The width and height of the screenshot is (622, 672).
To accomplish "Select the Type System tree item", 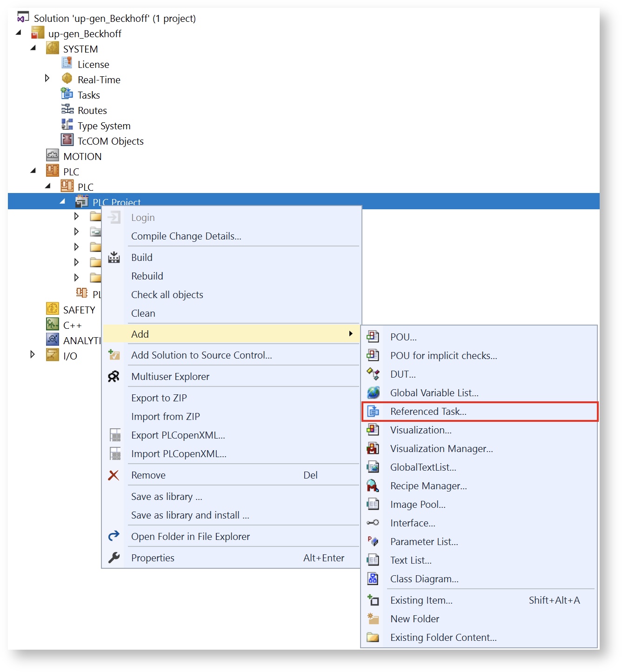I will pos(104,126).
